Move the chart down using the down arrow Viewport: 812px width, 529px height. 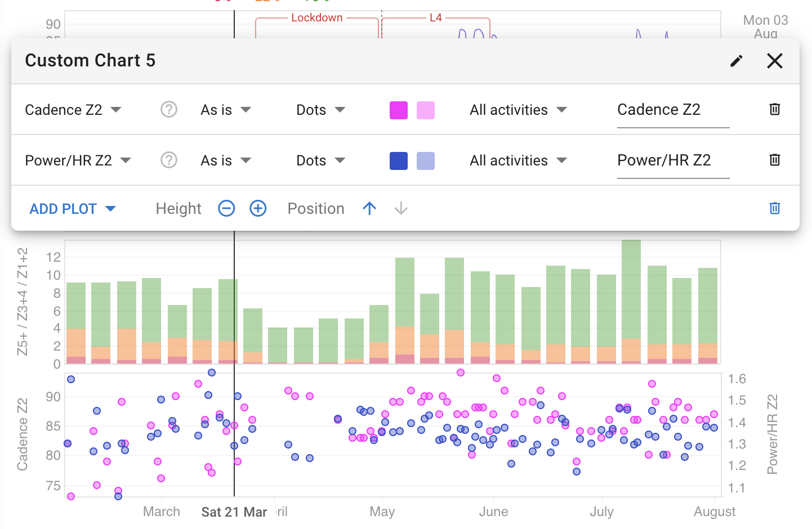tap(400, 208)
